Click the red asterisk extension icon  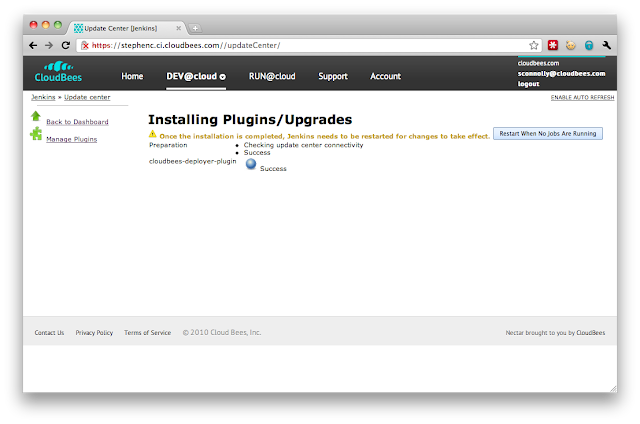point(551,45)
